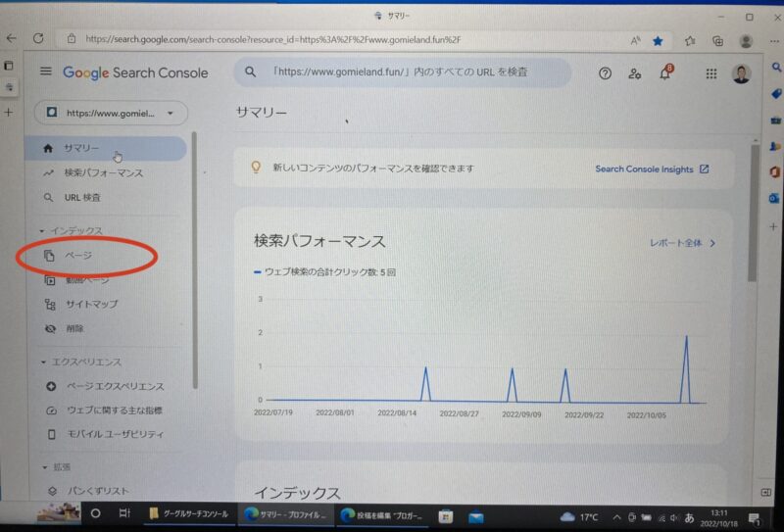Open the favorites list icon

tap(690, 41)
